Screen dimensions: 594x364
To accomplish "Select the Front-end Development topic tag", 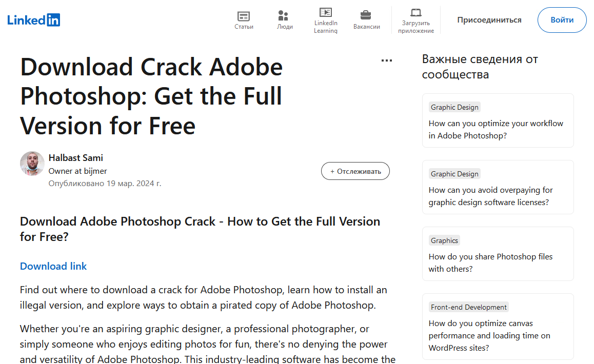I will [x=469, y=307].
